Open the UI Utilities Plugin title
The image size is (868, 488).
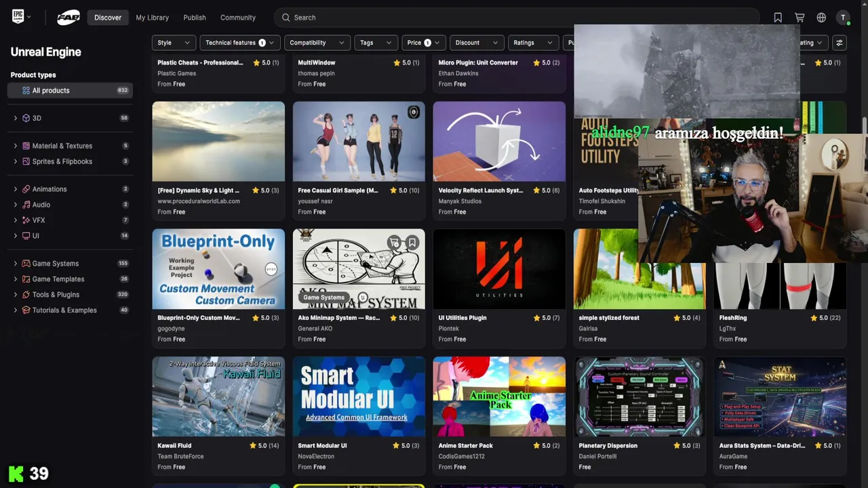point(462,318)
